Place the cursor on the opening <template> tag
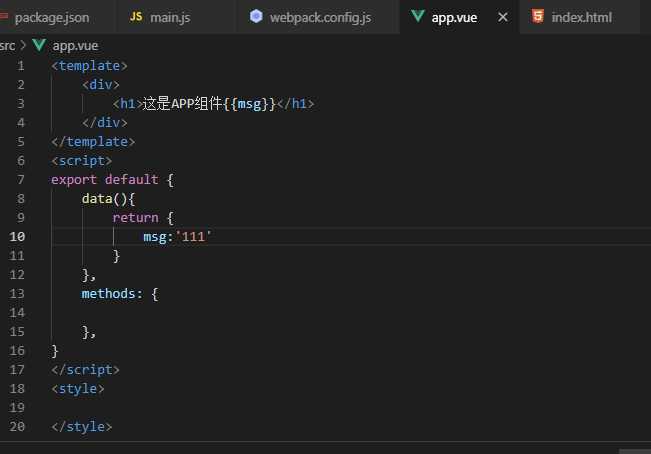 point(89,66)
